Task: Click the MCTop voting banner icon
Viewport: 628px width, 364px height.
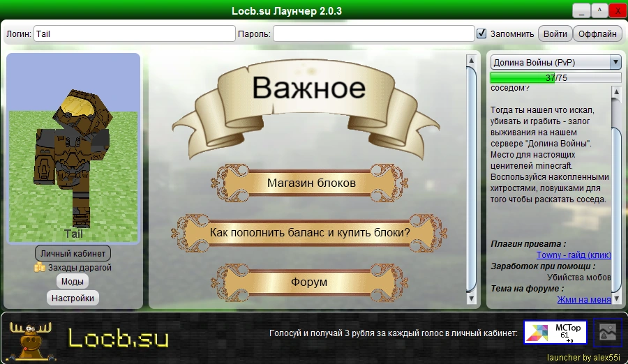Action: click(x=555, y=332)
